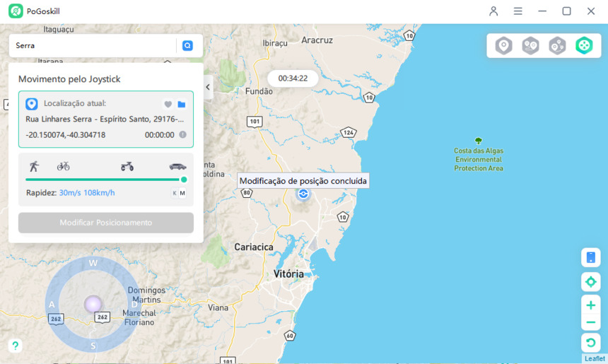
Task: Click the speed slider handle
Action: [184, 180]
